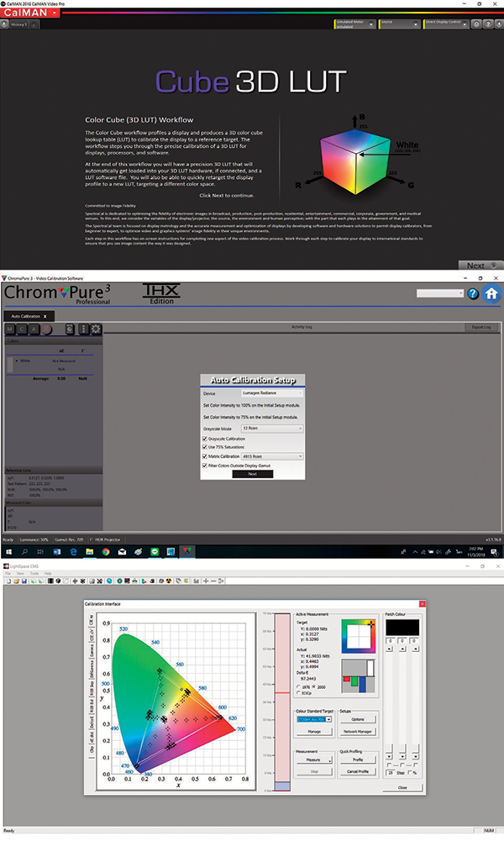The image size is (504, 857).
Task: Open Direct Display Control tab in CalMAN
Action: click(x=446, y=24)
